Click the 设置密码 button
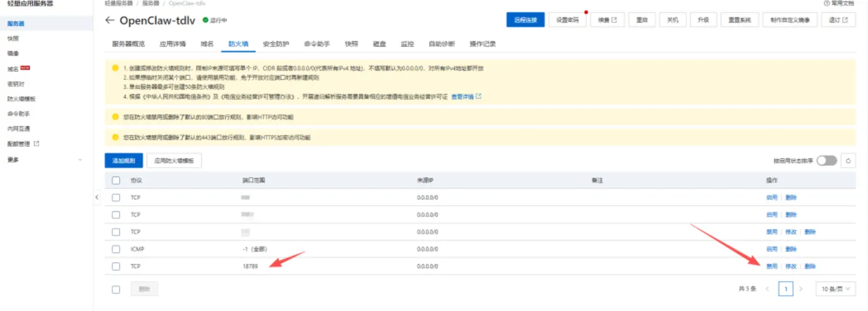 click(567, 20)
